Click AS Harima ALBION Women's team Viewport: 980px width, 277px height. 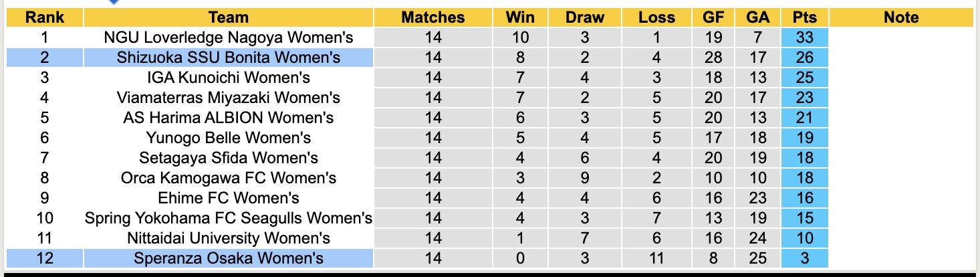pyautogui.click(x=229, y=118)
